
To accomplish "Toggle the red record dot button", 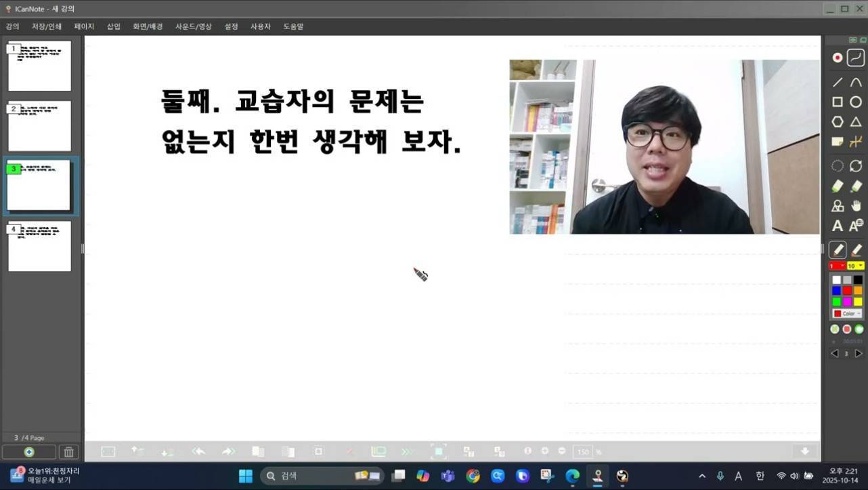I will tap(838, 58).
